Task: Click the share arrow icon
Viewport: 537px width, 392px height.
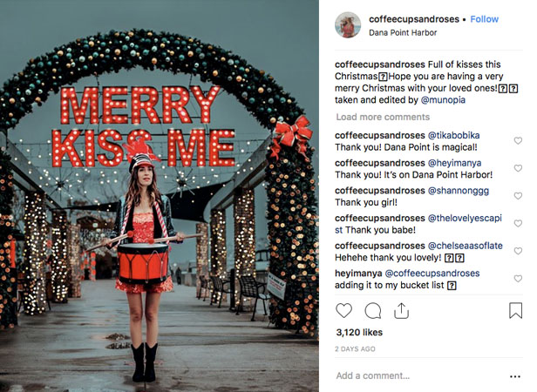Action: [401, 310]
